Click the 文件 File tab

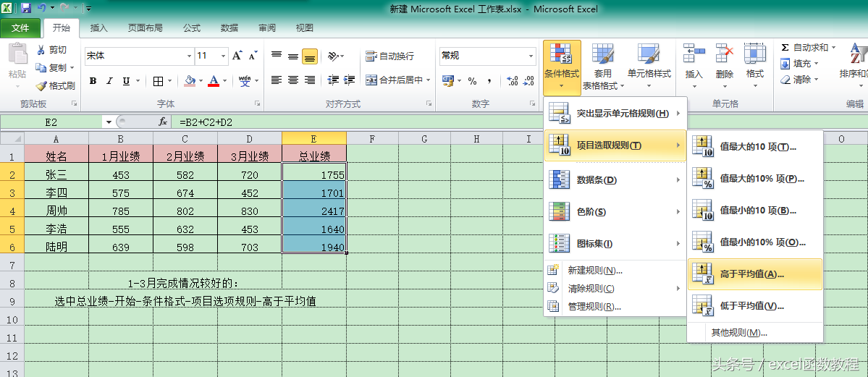tap(20, 27)
